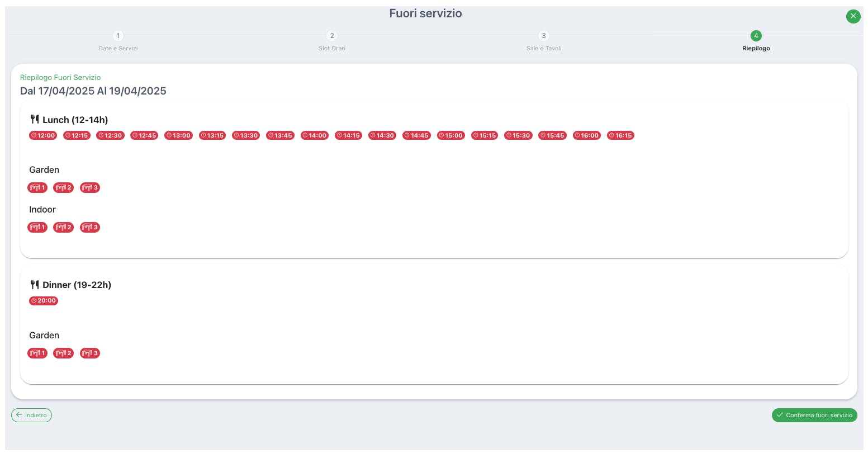Viewport: 868px width, 453px height.
Task: Click the Lunch (12-14h) fork-knife icon
Action: [35, 119]
